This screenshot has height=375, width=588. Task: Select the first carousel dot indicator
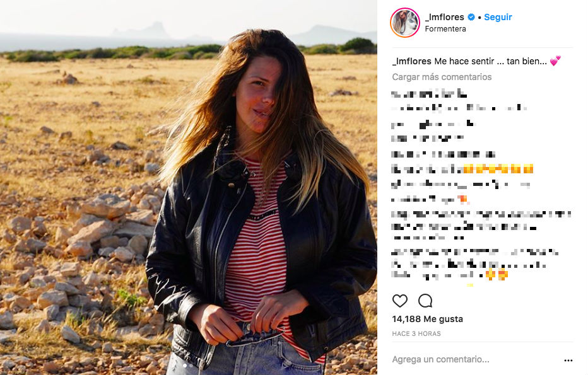[x=184, y=366]
